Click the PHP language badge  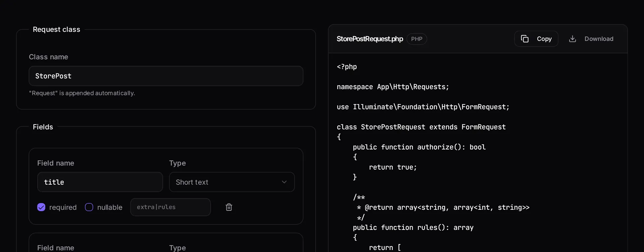click(417, 39)
